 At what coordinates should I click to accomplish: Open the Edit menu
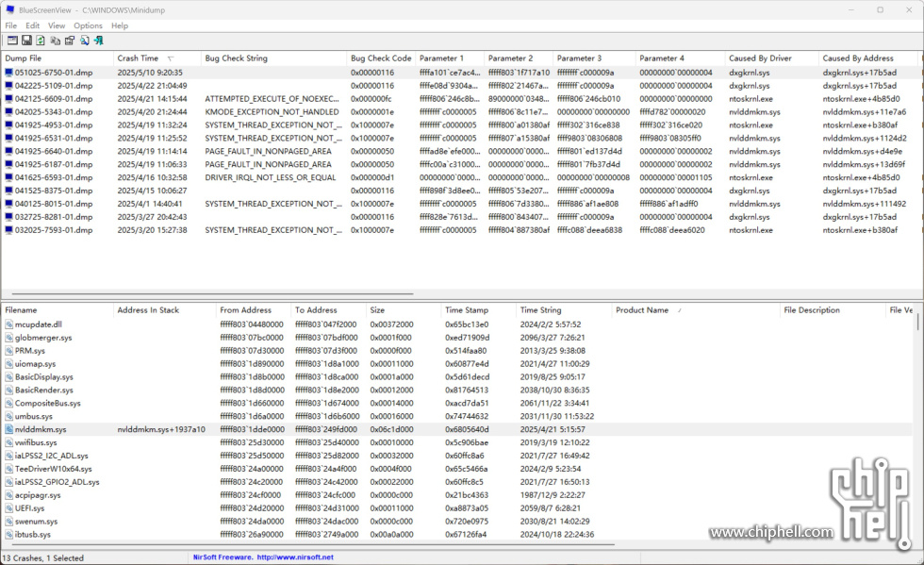[32, 25]
